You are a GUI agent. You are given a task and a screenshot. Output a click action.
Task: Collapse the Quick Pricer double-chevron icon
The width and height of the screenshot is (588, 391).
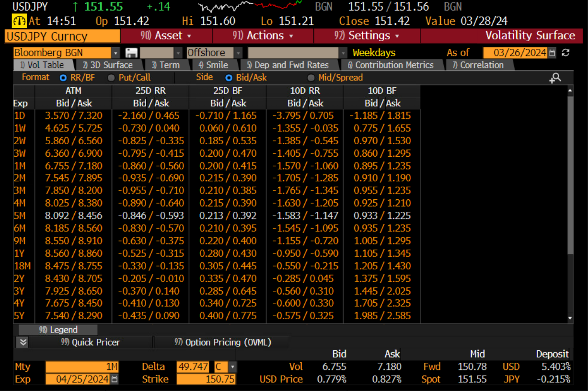pos(23,342)
